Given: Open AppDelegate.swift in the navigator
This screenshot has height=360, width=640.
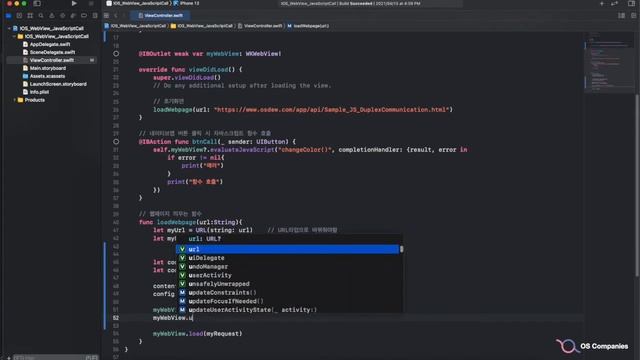Looking at the screenshot, I should (49, 44).
